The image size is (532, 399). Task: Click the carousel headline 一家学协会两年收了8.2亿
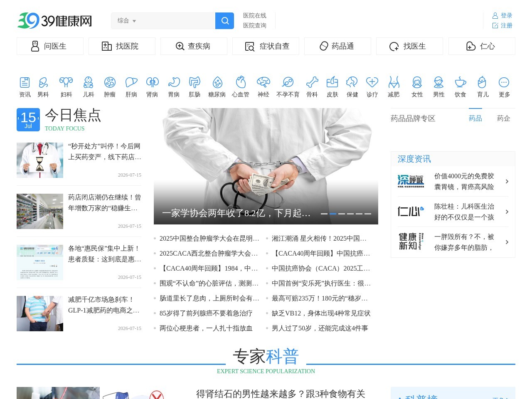pos(236,213)
